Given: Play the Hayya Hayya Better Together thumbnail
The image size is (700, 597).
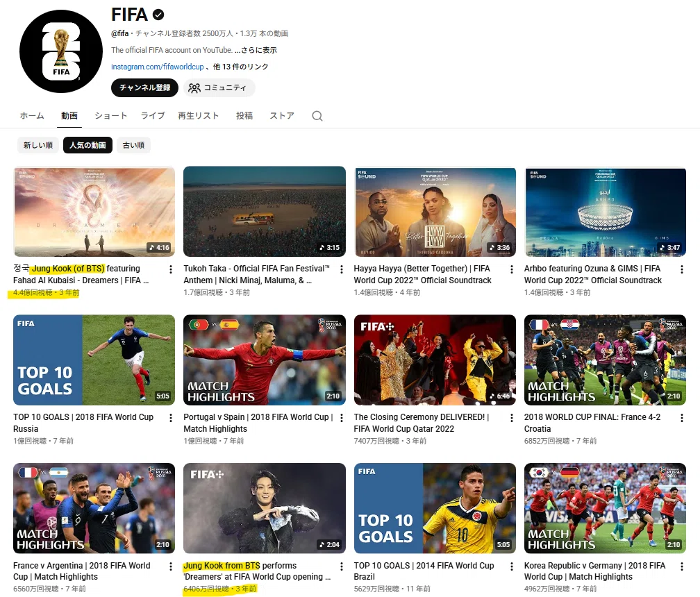Looking at the screenshot, I should click(435, 212).
